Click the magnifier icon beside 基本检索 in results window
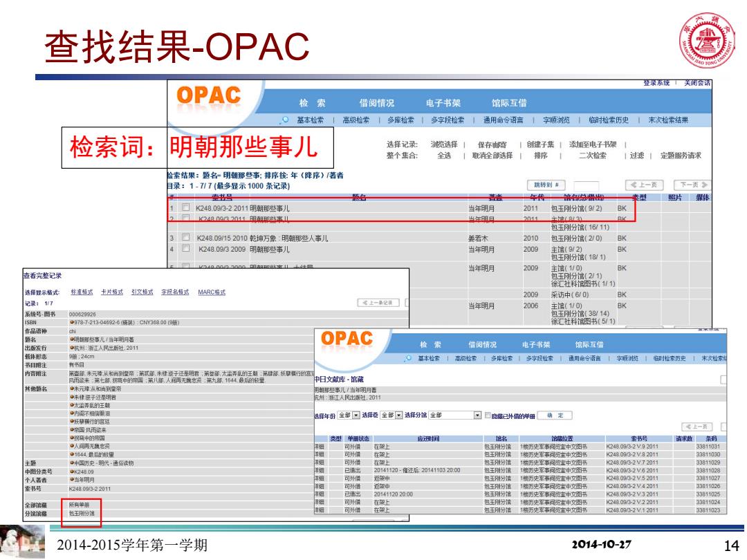This screenshot has height=560, width=747. coord(286,120)
